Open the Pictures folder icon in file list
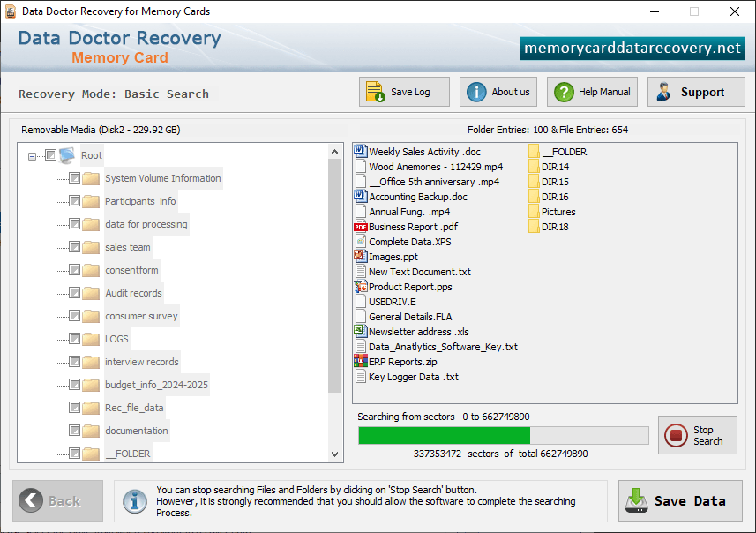 [x=534, y=211]
